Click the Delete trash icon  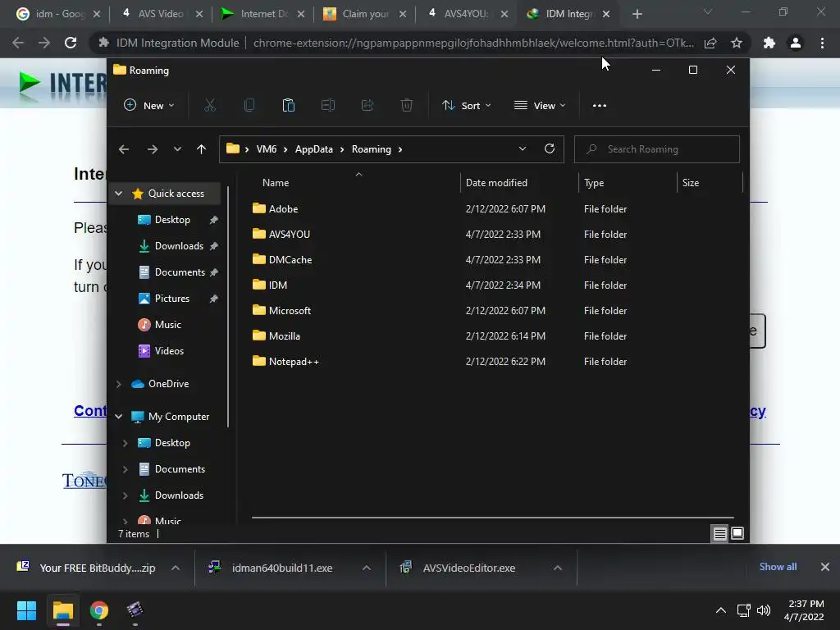click(x=407, y=106)
